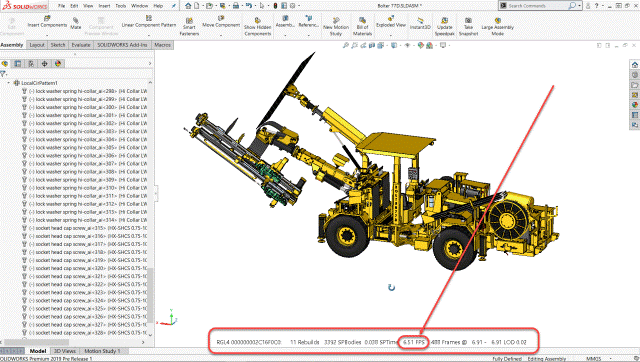The height and width of the screenshot is (362, 640).
Task: Create a new document icon
Action: point(197,6)
